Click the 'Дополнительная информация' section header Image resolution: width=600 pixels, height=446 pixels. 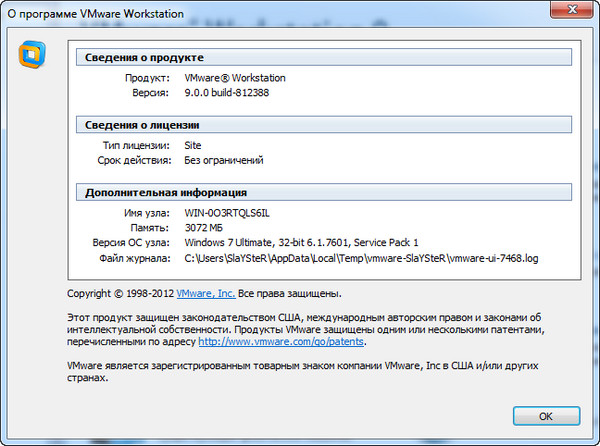point(166,192)
